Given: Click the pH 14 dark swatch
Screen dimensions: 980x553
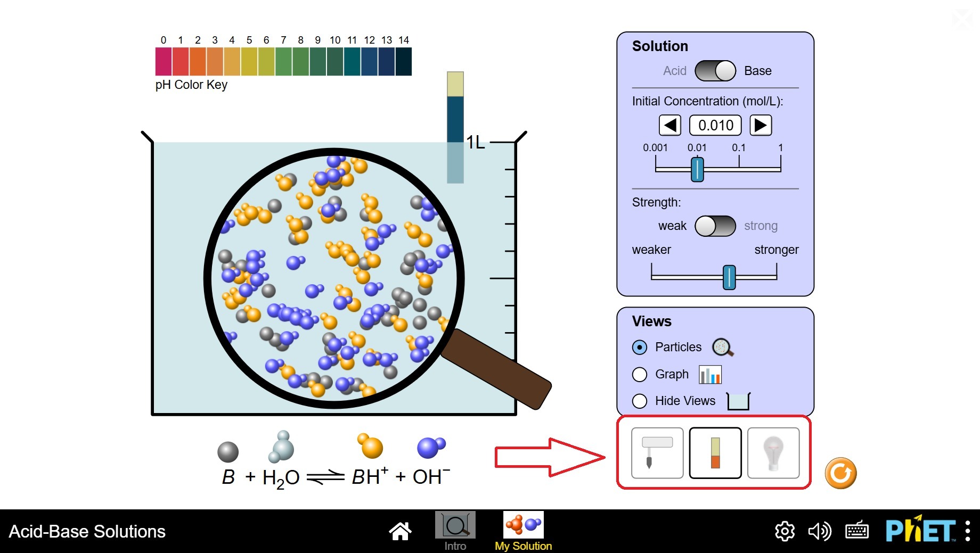Looking at the screenshot, I should click(404, 61).
